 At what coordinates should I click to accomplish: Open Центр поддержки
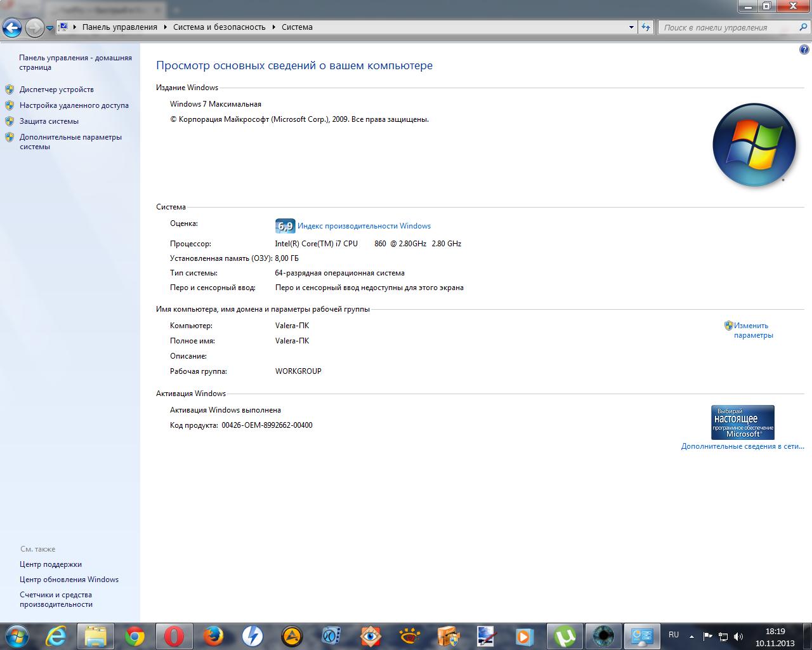click(x=51, y=564)
